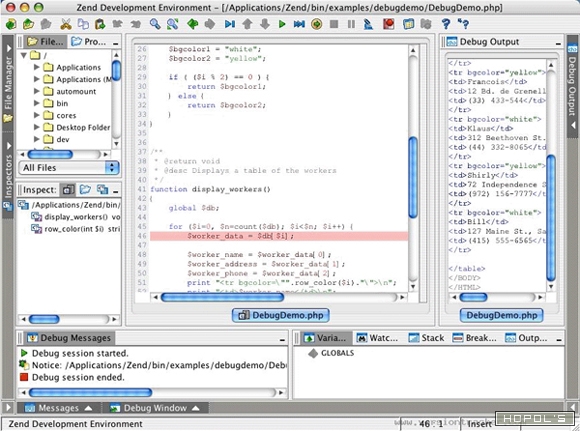Image resolution: width=580 pixels, height=431 pixels.
Task: Click DebugDemo.php button under Debug Output
Action: 502,315
